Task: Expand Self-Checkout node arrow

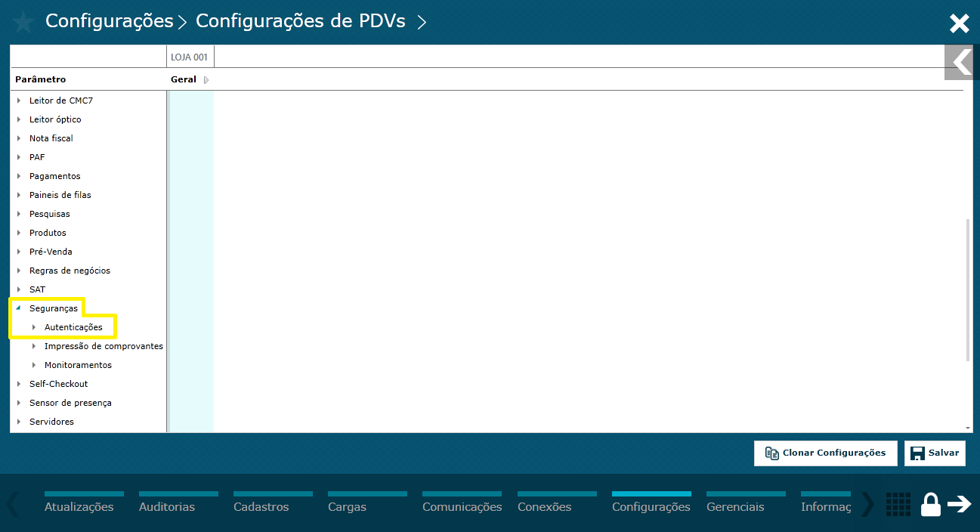Action: (19, 384)
